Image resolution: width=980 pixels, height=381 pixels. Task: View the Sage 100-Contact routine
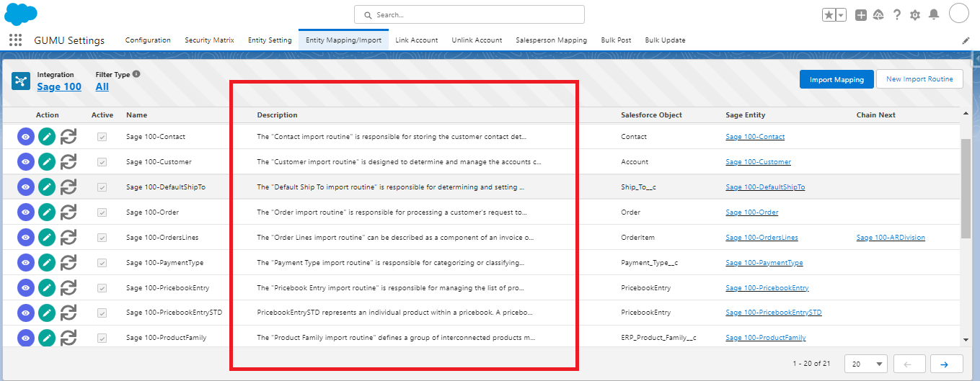pyautogui.click(x=25, y=137)
